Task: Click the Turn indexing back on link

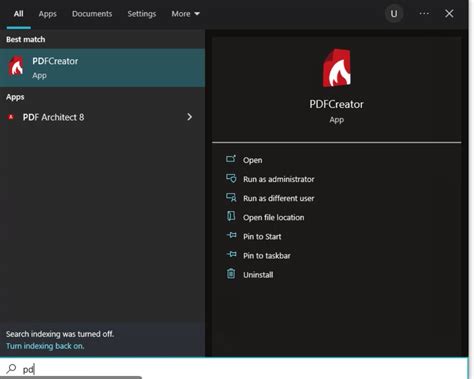Action: coord(45,346)
